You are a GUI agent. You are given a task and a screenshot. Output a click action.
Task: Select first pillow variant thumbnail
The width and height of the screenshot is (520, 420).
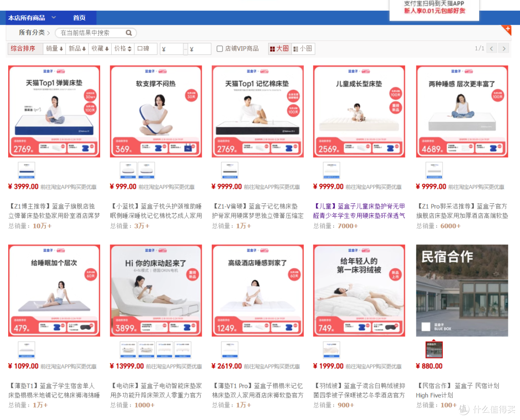tap(128, 171)
